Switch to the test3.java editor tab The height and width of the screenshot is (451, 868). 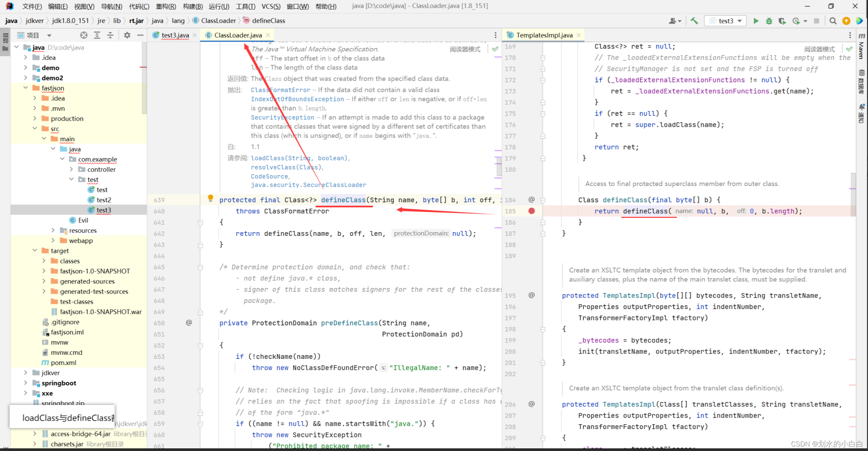(x=175, y=35)
